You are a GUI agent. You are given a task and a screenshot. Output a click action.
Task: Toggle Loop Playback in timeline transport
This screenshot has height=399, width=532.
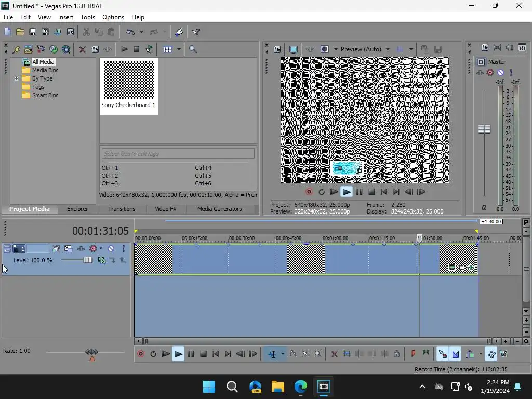pos(153,354)
